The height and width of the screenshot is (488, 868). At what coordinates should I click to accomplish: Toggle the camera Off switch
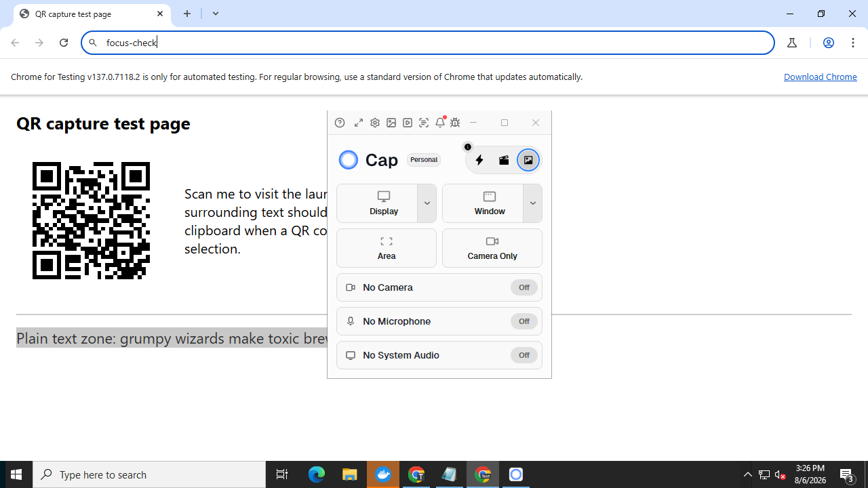pyautogui.click(x=524, y=287)
